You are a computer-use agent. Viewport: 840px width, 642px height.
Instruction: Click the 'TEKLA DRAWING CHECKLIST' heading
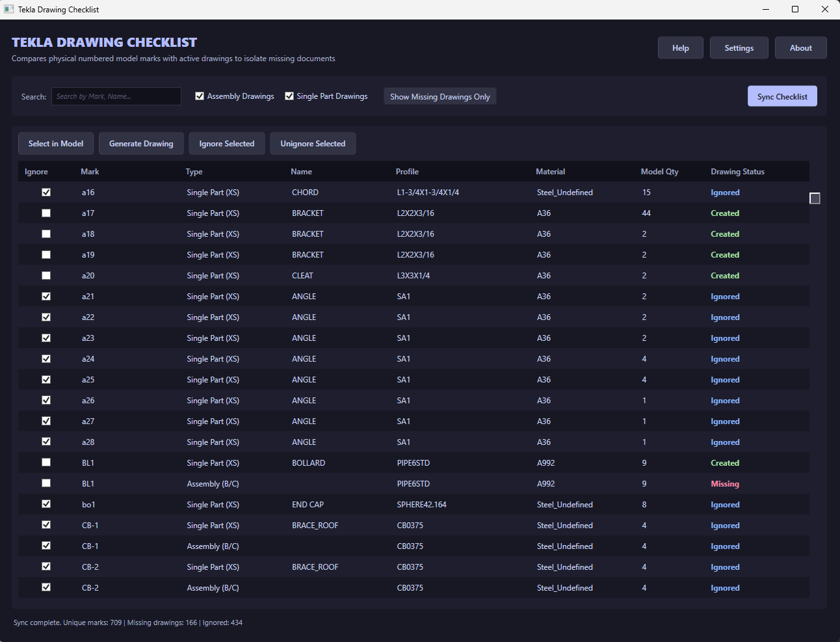(104, 42)
